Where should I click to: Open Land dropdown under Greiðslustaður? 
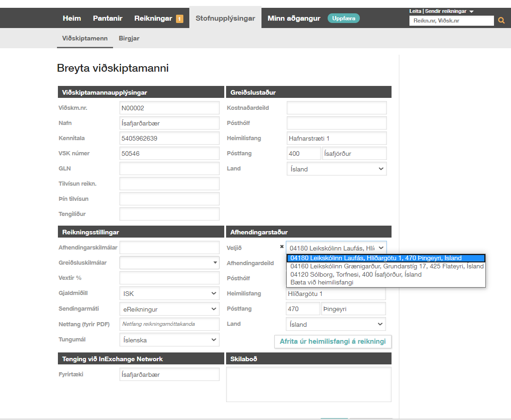click(x=336, y=169)
